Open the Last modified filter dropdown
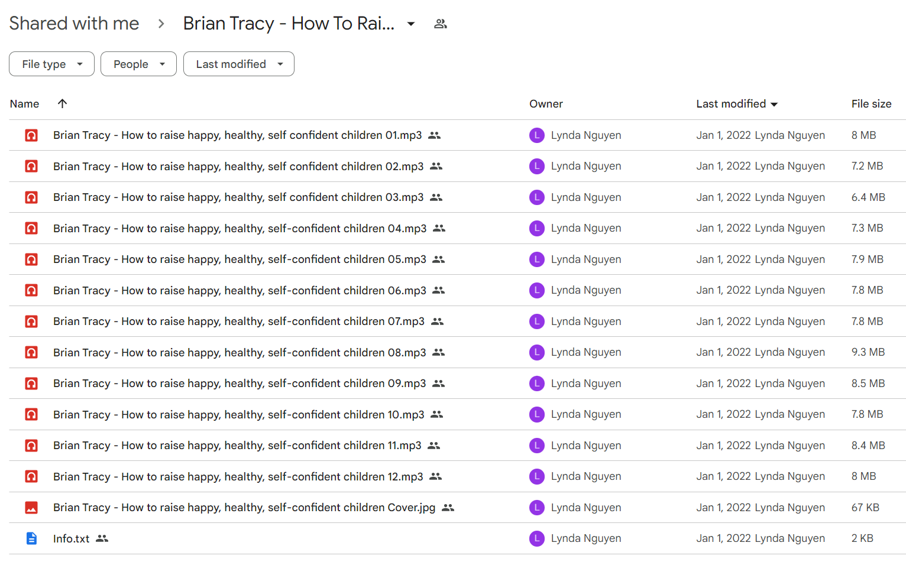 click(x=239, y=64)
